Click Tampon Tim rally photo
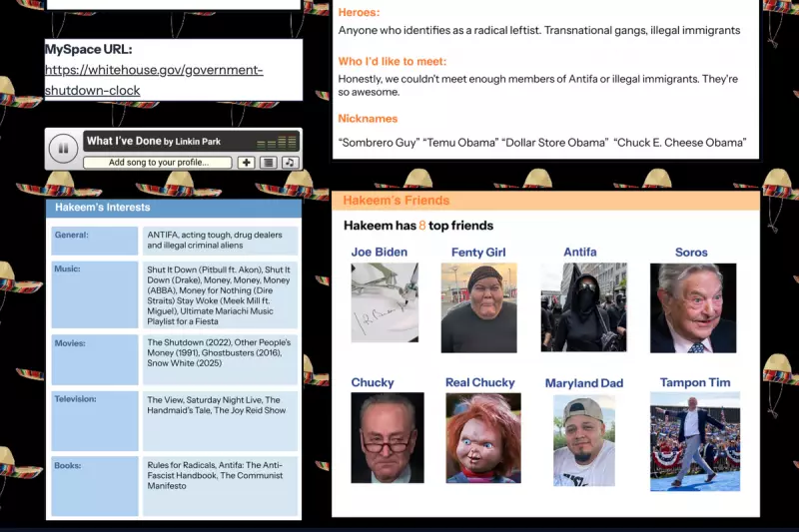This screenshot has width=799, height=532. point(695,441)
